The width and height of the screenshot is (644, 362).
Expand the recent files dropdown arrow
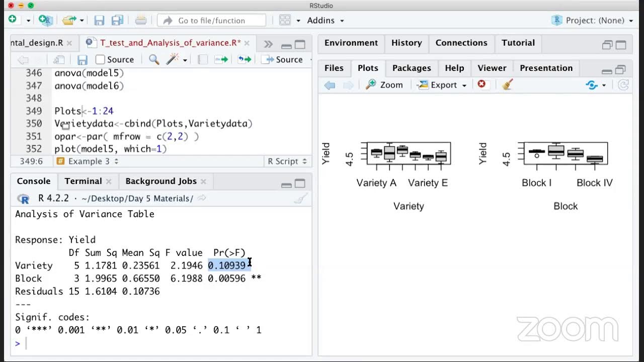click(x=82, y=21)
